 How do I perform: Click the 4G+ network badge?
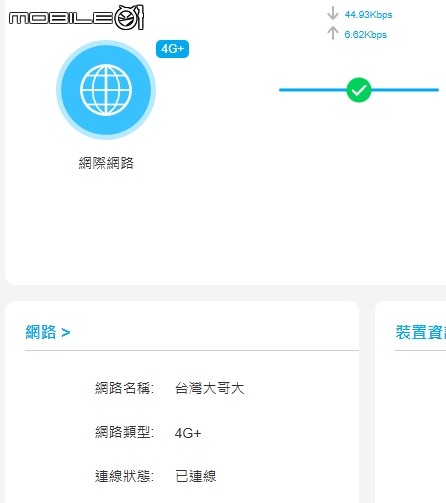[x=172, y=49]
